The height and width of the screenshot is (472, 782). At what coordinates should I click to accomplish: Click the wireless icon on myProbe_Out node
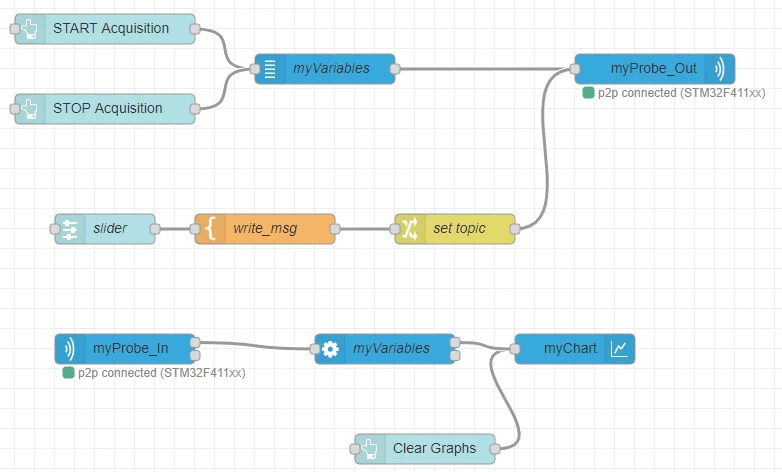719,69
